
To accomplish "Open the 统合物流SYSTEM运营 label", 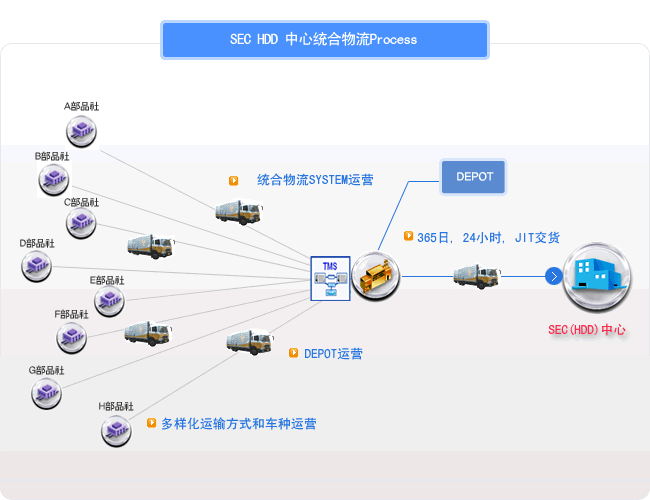I will tap(315, 181).
